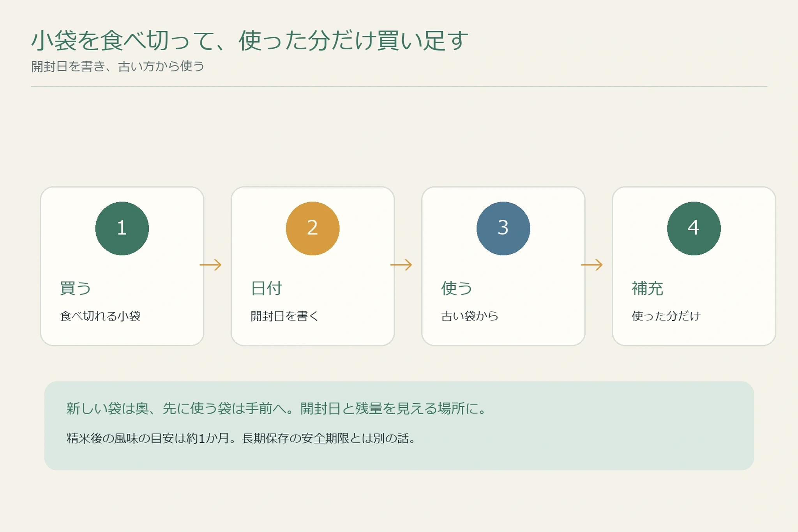Select the heading 使う in step three
The width and height of the screenshot is (798, 532).
pos(457,288)
